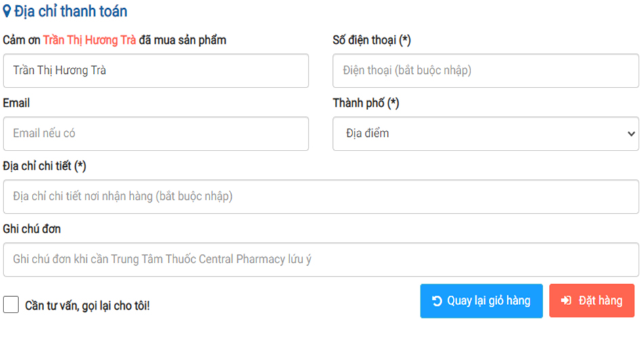644x339 pixels.
Task: Click the undo arrow icon on Quay lại giỏ hàng
Action: (x=437, y=301)
